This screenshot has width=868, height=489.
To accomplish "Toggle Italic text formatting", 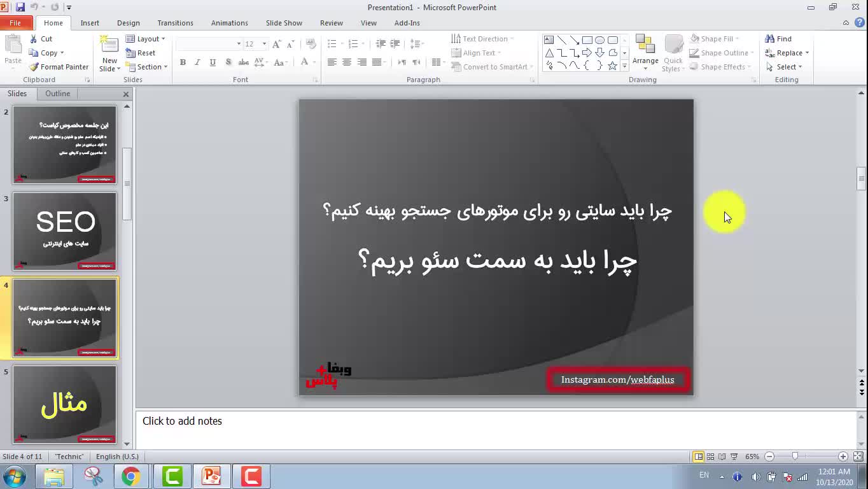I will [197, 62].
